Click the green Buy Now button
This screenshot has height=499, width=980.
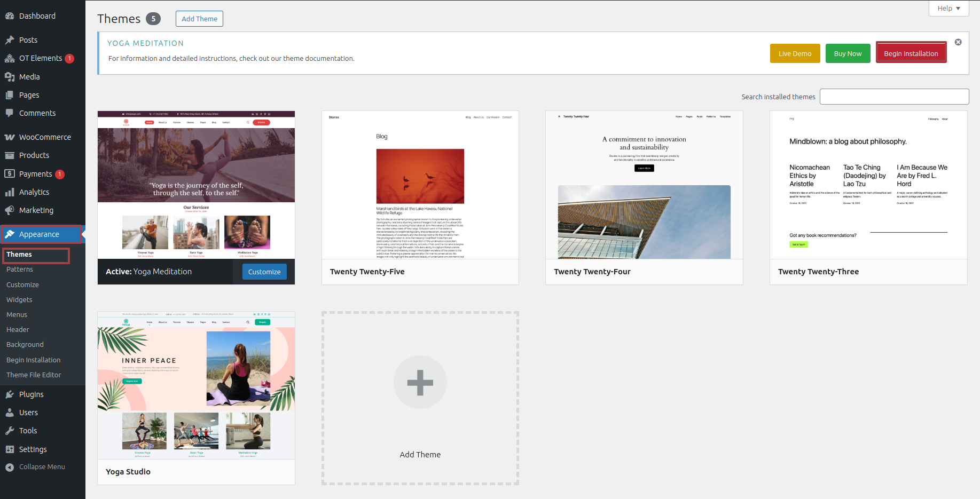click(x=848, y=53)
